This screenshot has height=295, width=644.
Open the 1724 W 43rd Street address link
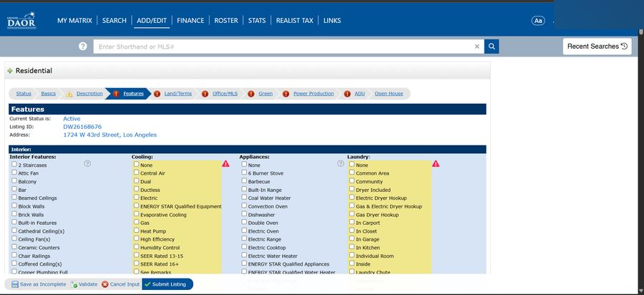coord(109,135)
